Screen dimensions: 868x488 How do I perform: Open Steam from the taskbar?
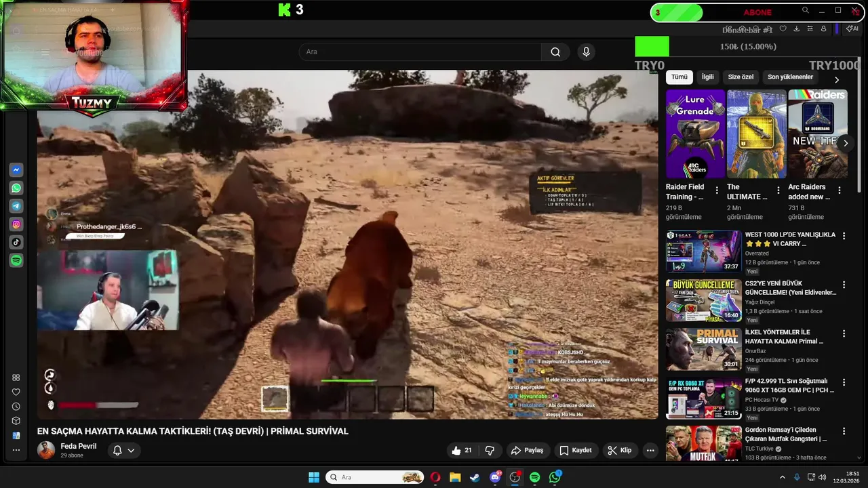click(475, 477)
